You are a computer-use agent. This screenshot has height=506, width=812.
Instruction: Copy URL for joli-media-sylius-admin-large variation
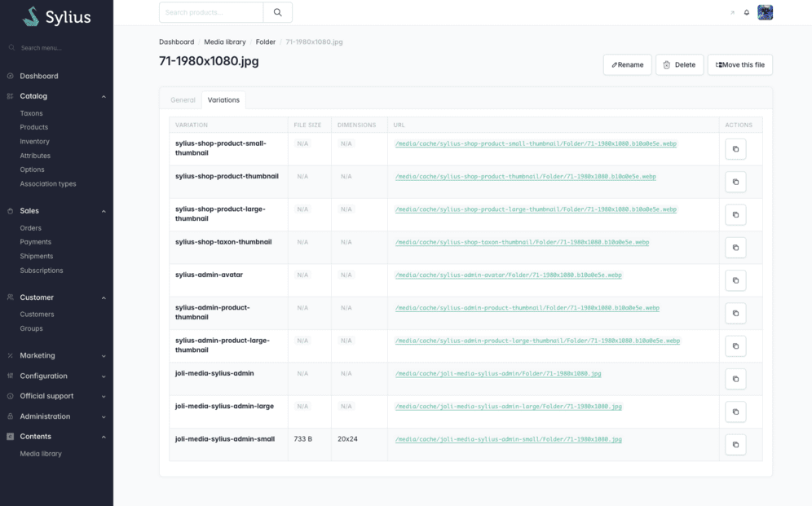tap(735, 411)
